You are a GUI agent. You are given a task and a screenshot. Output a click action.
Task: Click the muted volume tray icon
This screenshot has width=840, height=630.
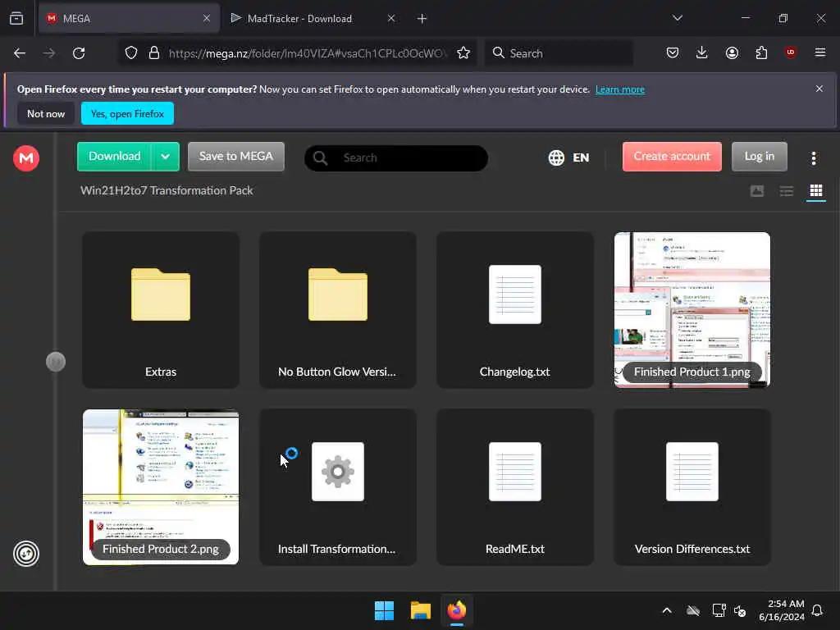coord(741,610)
